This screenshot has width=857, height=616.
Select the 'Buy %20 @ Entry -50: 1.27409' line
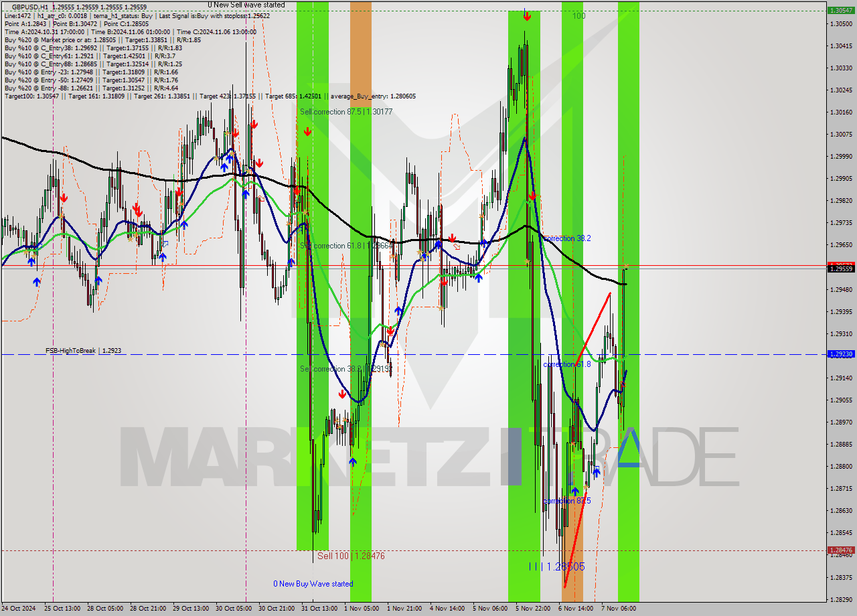click(91, 80)
